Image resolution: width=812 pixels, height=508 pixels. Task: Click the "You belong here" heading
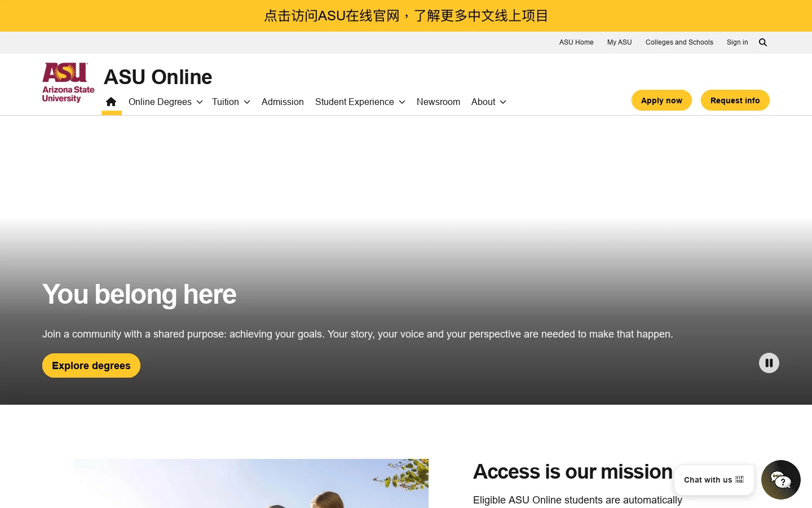coord(139,294)
